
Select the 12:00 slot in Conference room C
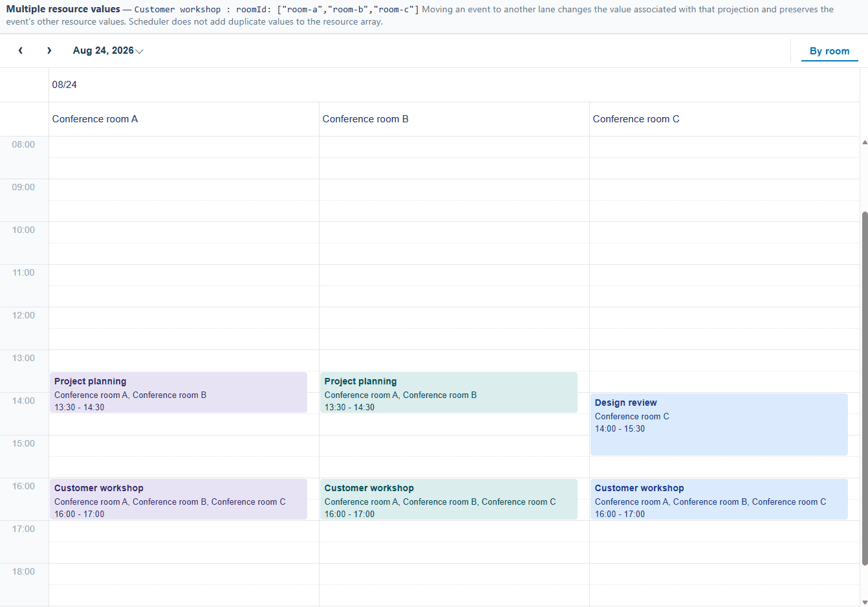[x=724, y=318]
